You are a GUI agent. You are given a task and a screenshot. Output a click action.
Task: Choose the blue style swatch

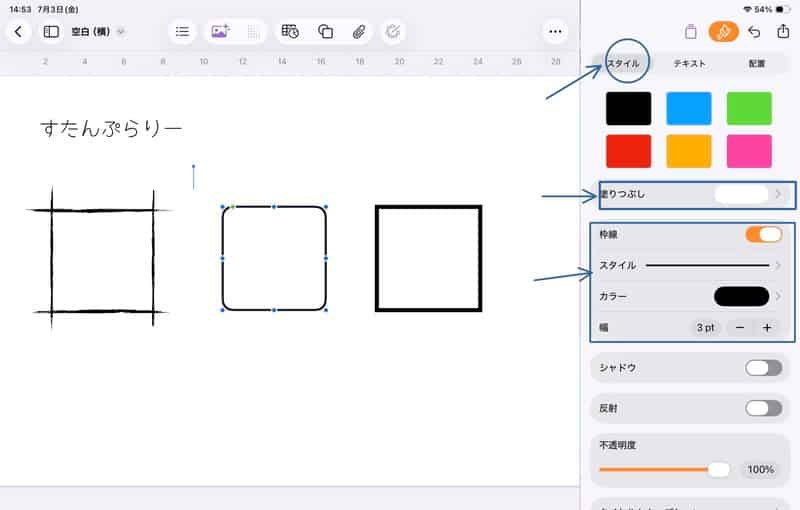689,108
